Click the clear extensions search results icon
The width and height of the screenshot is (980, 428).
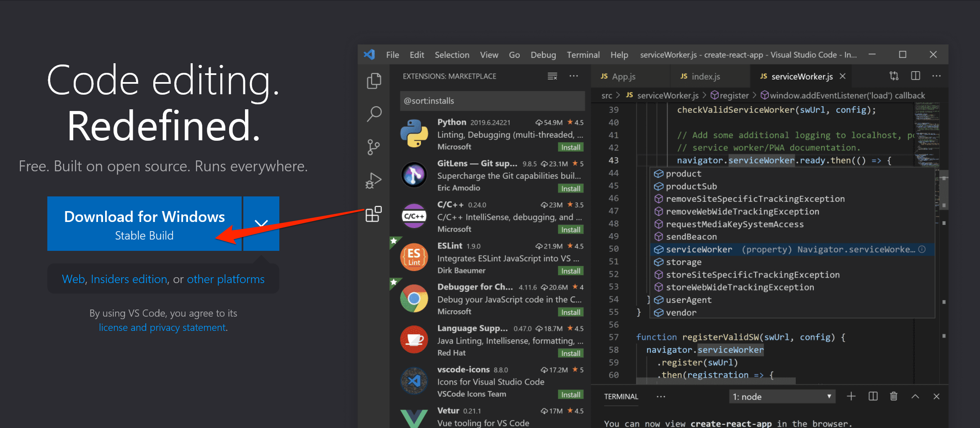[x=552, y=76]
